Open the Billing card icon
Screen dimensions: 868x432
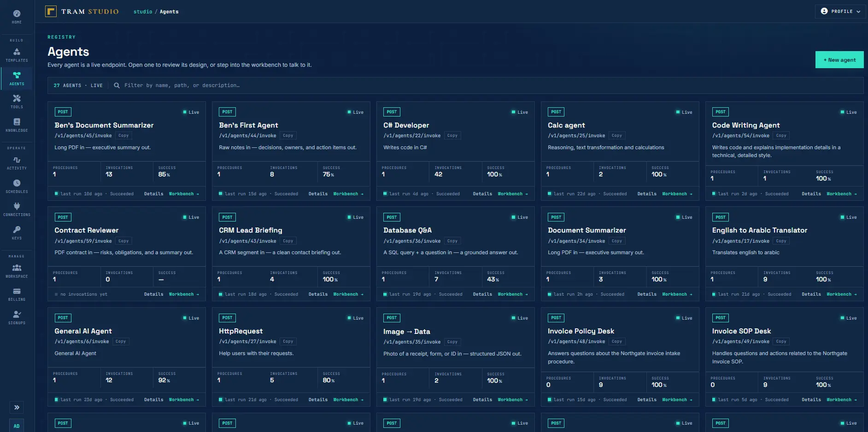point(17,294)
